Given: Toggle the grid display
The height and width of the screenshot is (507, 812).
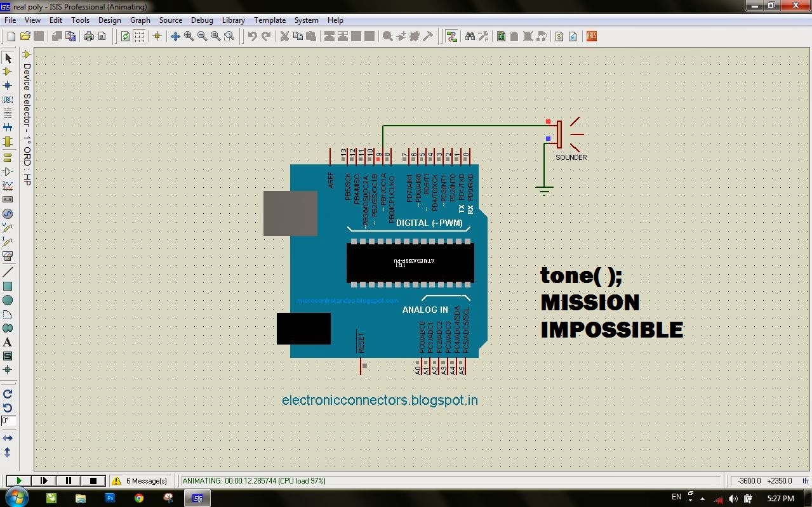Looking at the screenshot, I should click(139, 36).
